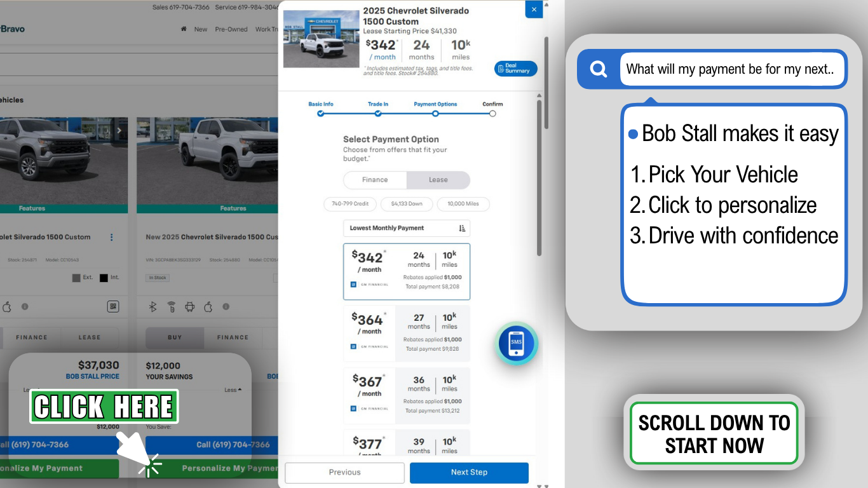This screenshot has height=488, width=868.
Task: Open the QR code icon on the vehicle card
Action: click(112, 307)
